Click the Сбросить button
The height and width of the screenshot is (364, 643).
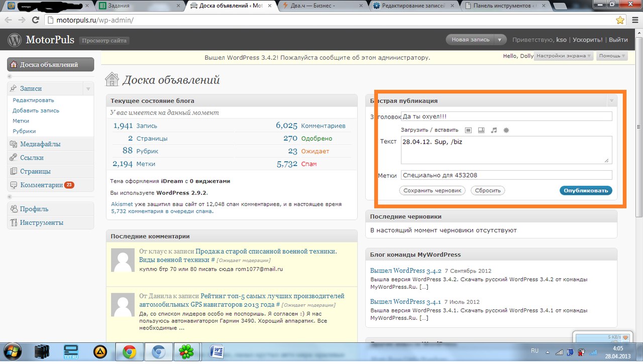point(488,191)
